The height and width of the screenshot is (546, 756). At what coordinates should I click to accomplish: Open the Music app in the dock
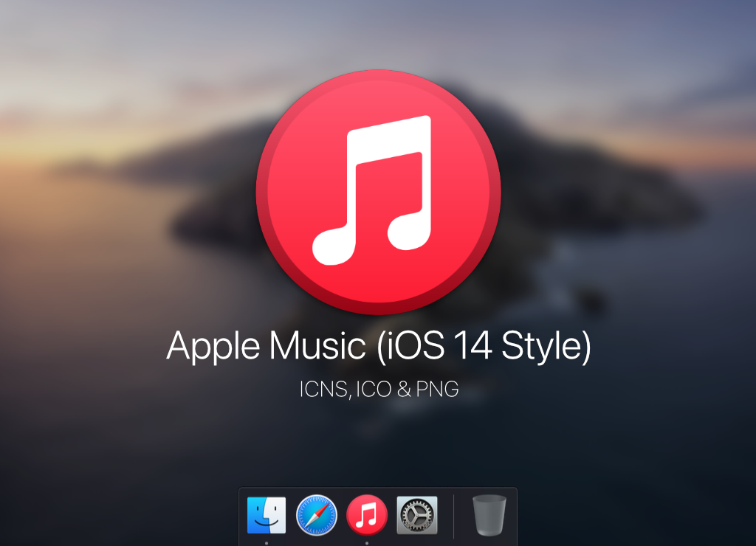pyautogui.click(x=366, y=516)
